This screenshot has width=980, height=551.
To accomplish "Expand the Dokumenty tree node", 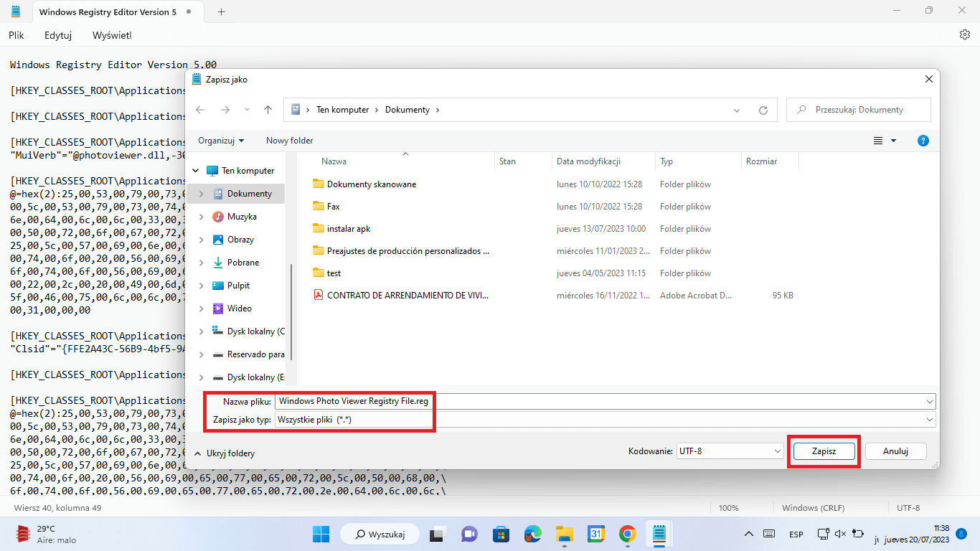I will [202, 194].
